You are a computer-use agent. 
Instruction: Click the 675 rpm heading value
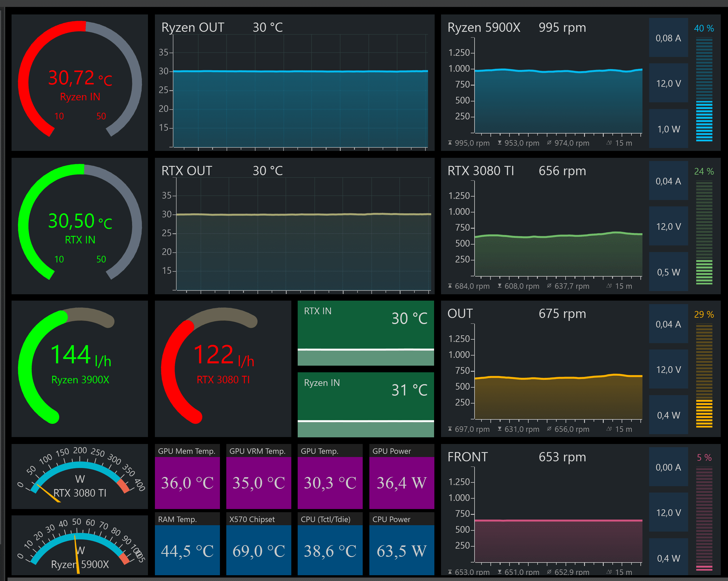562,313
